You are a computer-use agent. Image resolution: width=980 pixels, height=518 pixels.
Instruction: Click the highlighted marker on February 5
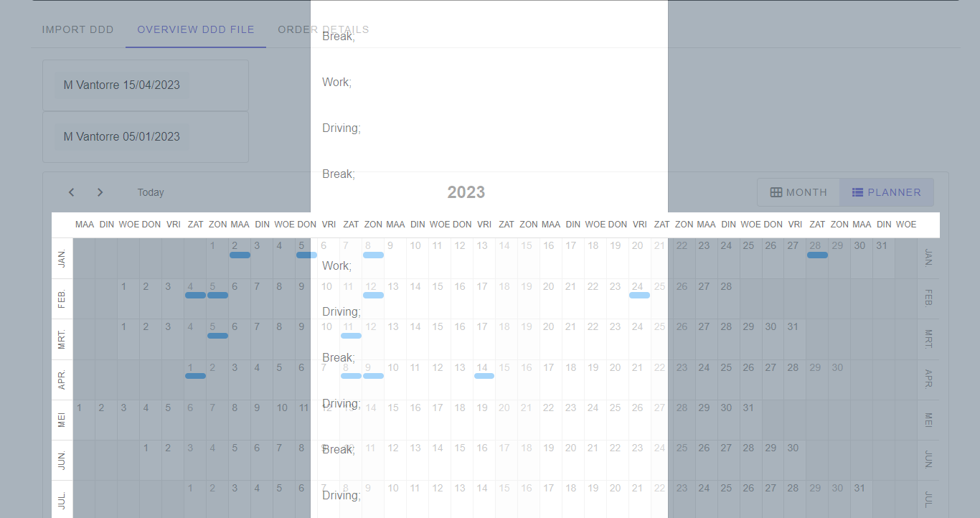[x=217, y=295]
